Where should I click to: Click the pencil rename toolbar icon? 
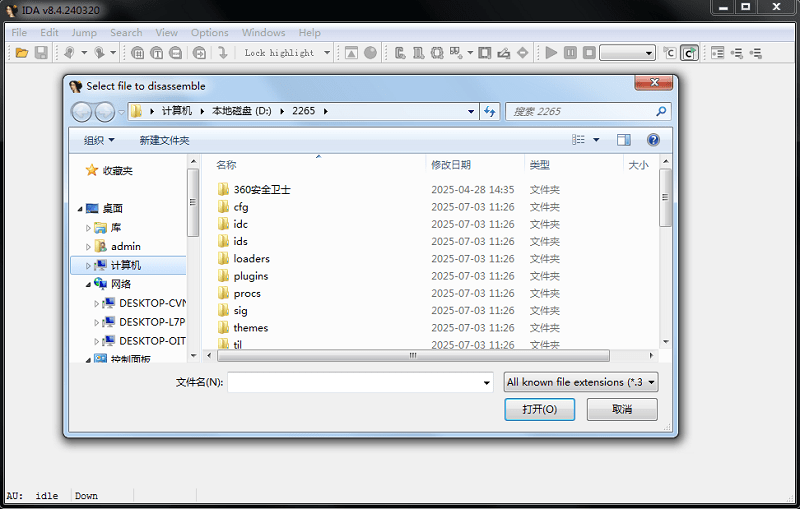pos(504,53)
